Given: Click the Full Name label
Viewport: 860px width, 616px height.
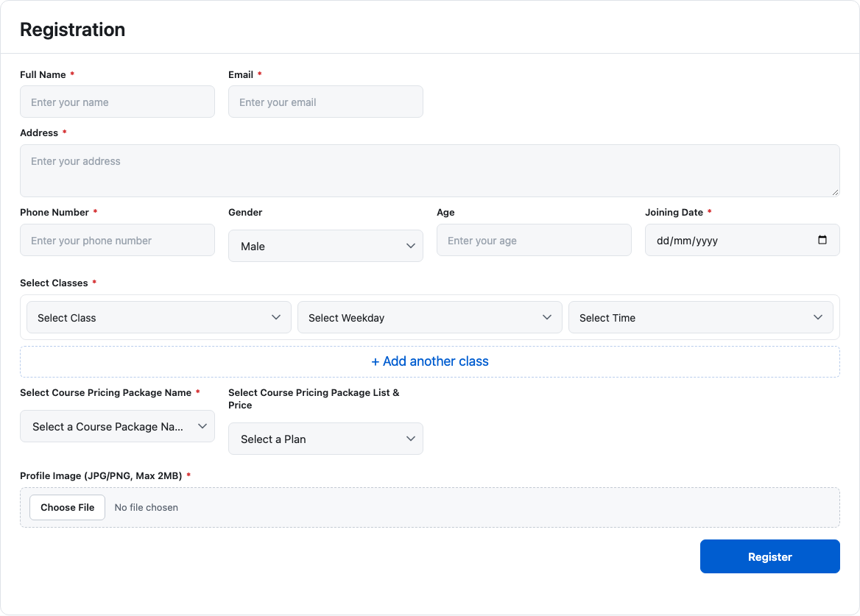Looking at the screenshot, I should (x=43, y=74).
